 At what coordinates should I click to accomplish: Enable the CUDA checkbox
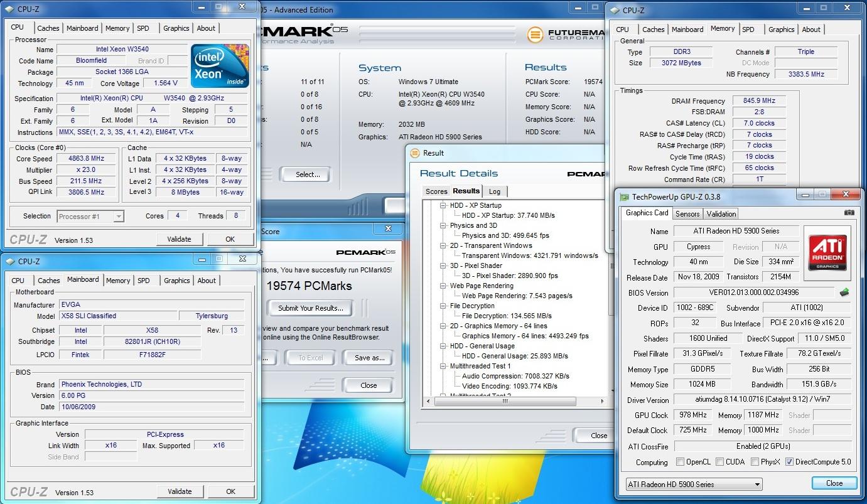coord(719,462)
